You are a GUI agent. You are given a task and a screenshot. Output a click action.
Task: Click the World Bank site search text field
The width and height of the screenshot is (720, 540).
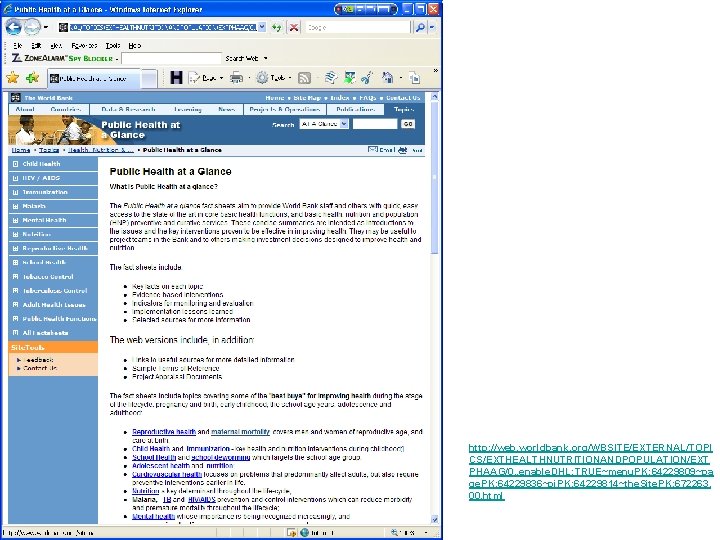374,124
